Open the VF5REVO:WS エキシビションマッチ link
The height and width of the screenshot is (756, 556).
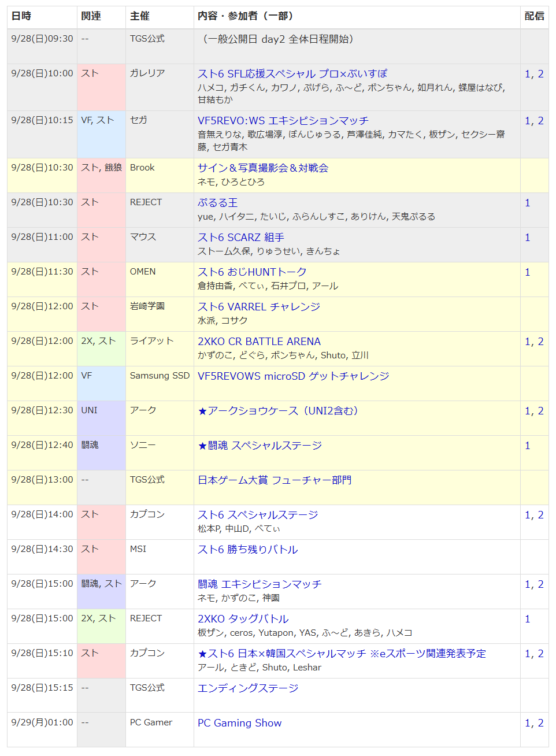tap(283, 121)
